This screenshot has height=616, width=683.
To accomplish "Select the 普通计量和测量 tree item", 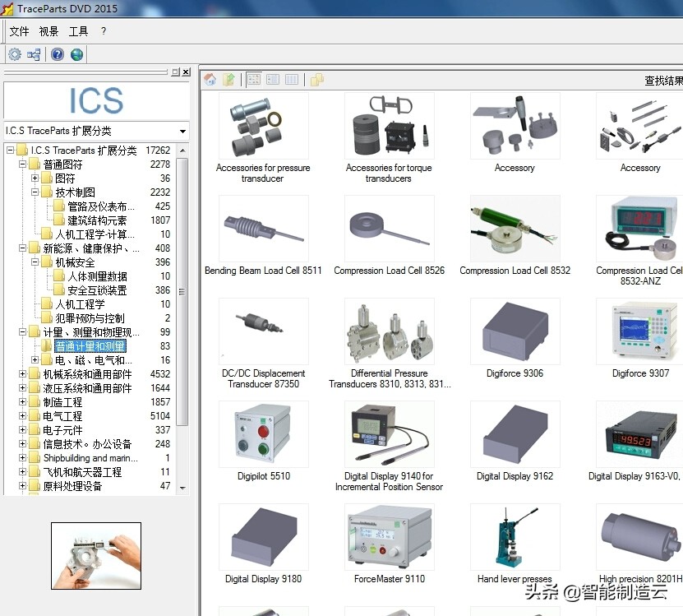I will (90, 346).
